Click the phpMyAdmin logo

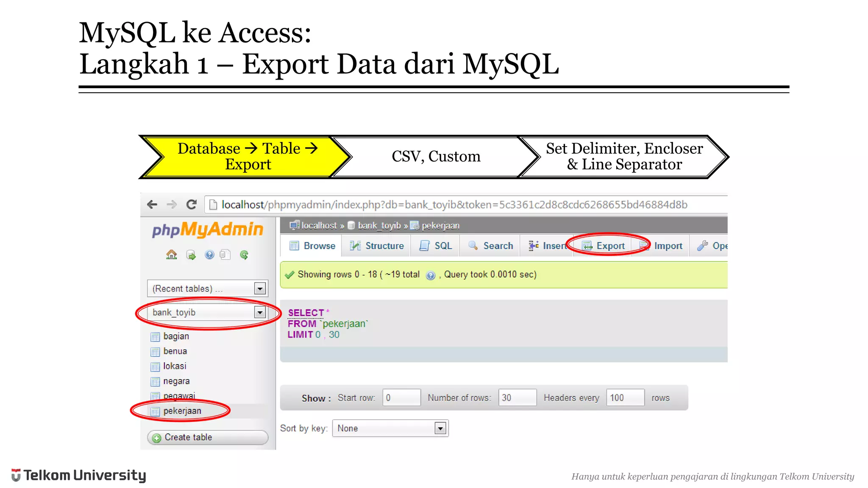click(208, 230)
